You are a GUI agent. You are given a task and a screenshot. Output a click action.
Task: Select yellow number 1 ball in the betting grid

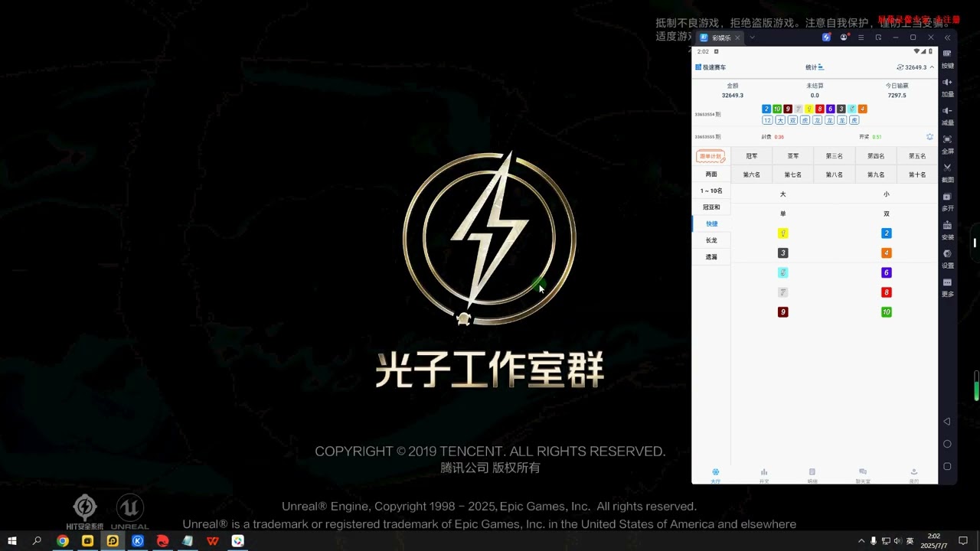(782, 233)
